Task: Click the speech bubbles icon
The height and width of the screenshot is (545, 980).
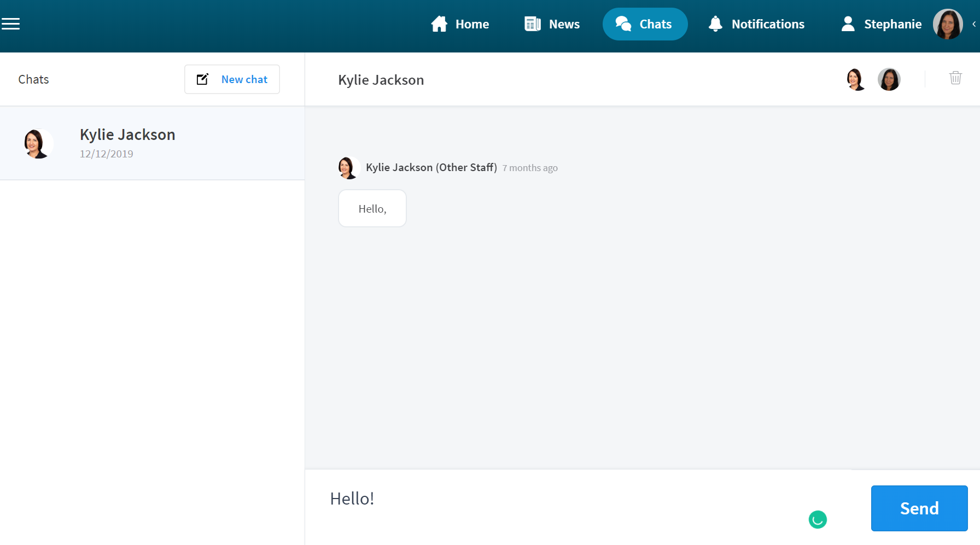Action: click(623, 24)
